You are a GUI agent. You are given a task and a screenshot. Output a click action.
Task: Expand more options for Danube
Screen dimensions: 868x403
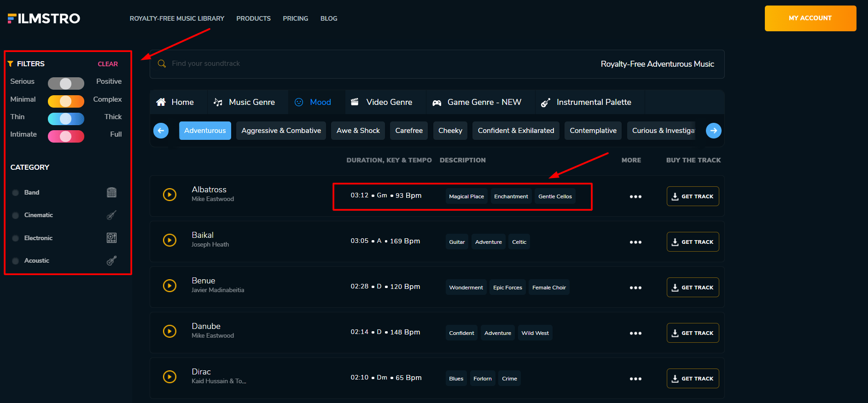pyautogui.click(x=635, y=333)
